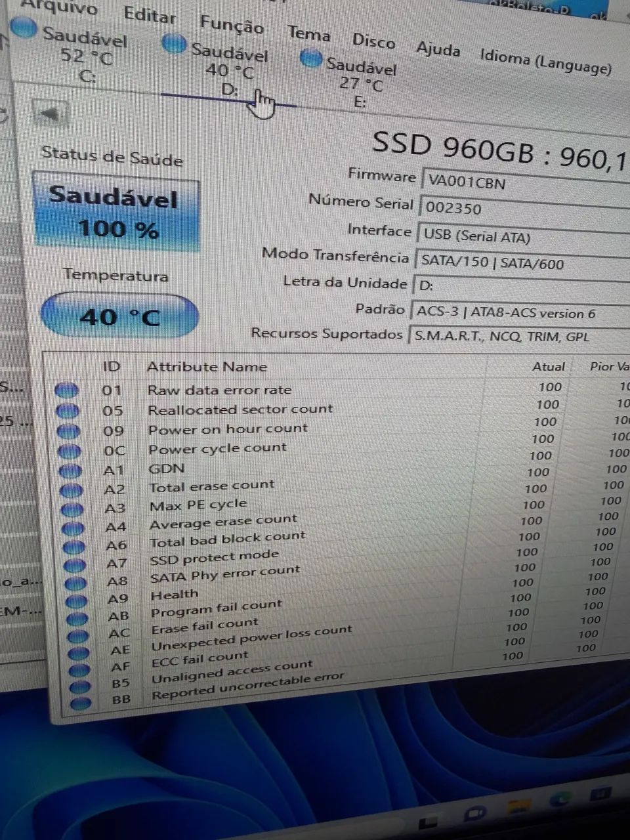
Task: Open Microsoft Store from the taskbar
Action: pos(600,793)
